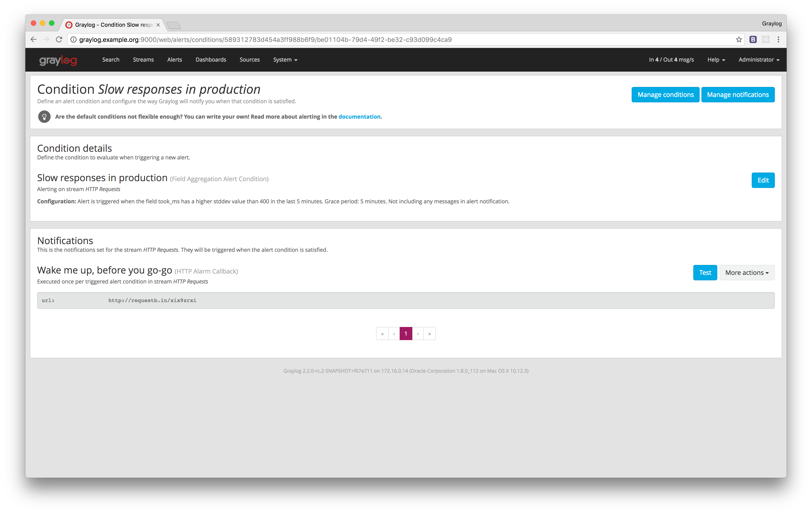Jump to last page in pagination
The width and height of the screenshot is (812, 514).
[430, 334]
